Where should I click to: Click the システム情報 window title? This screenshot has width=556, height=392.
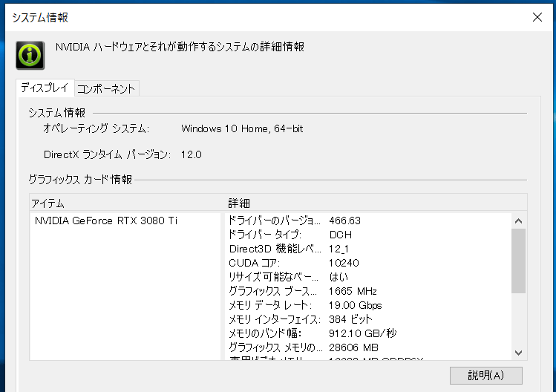[x=40, y=17]
